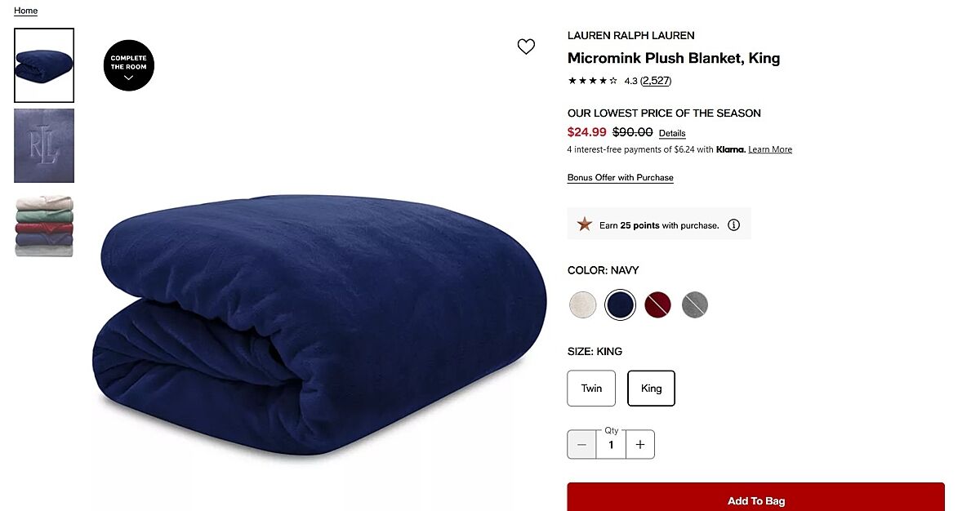Open the 2,527 reviews link

tap(656, 81)
